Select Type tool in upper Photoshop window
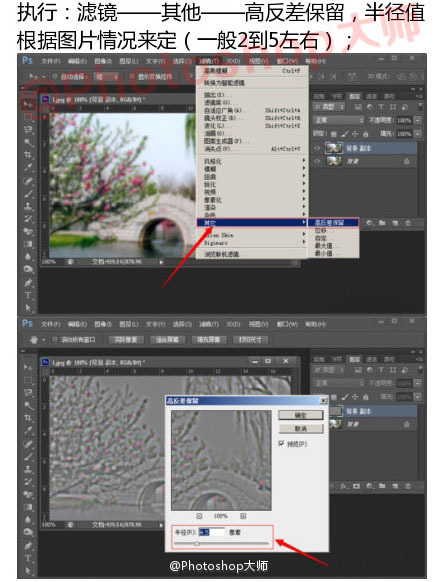The height and width of the screenshot is (582, 440). click(x=28, y=295)
